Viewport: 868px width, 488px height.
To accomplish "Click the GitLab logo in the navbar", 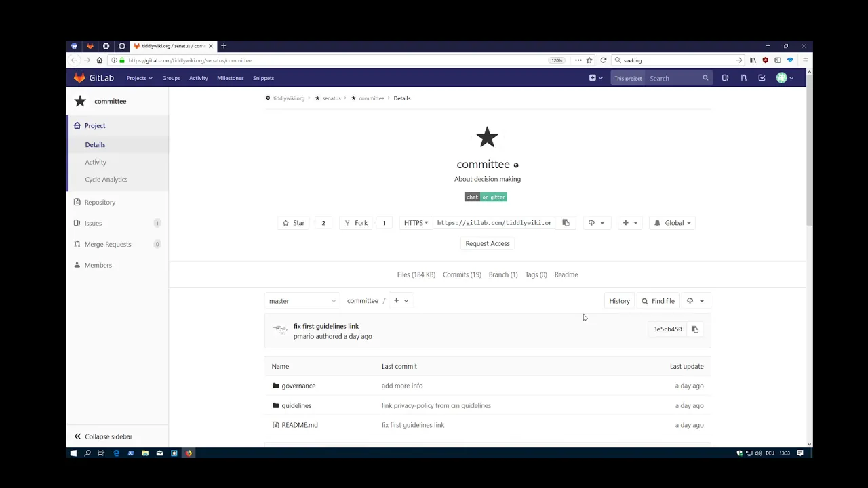I will (x=94, y=78).
